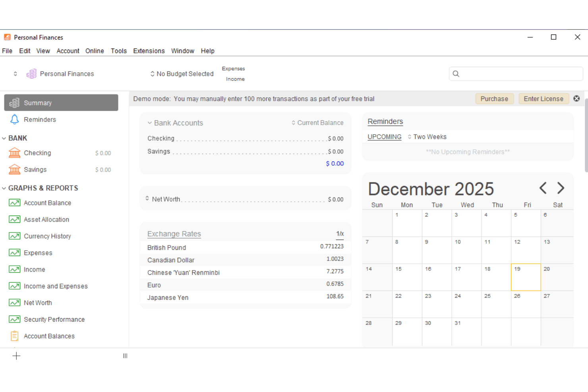
Task: Click the Enter License button
Action: coord(544,99)
